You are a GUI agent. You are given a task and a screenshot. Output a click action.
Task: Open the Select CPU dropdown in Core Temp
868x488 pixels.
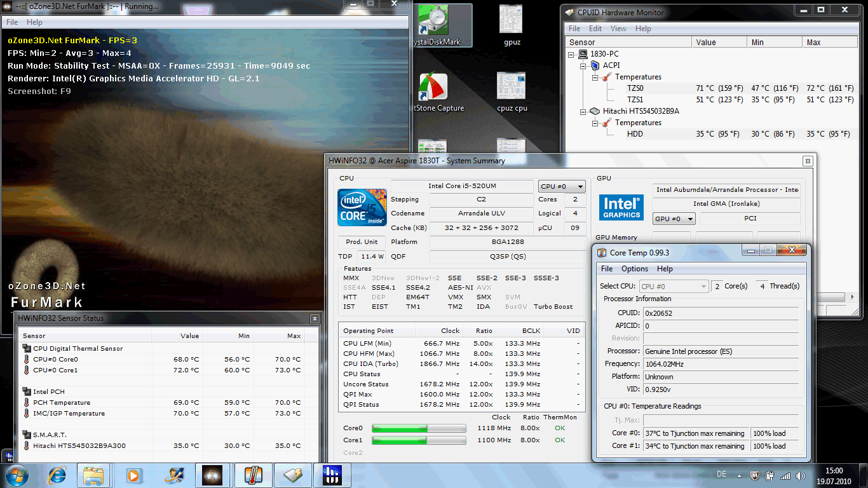(x=674, y=286)
